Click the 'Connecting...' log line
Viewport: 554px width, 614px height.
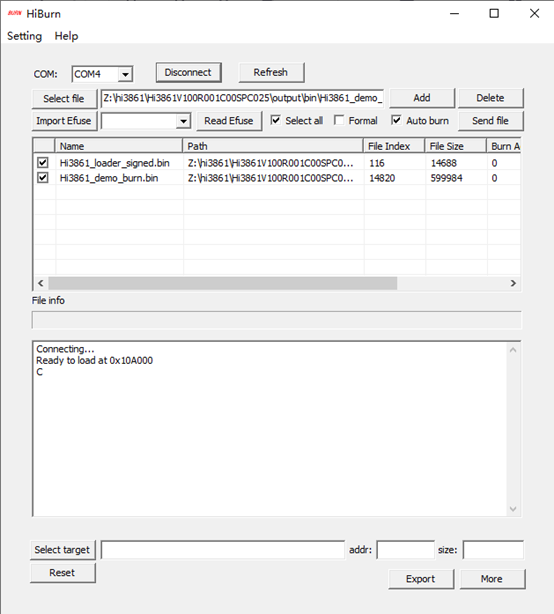coord(65,349)
